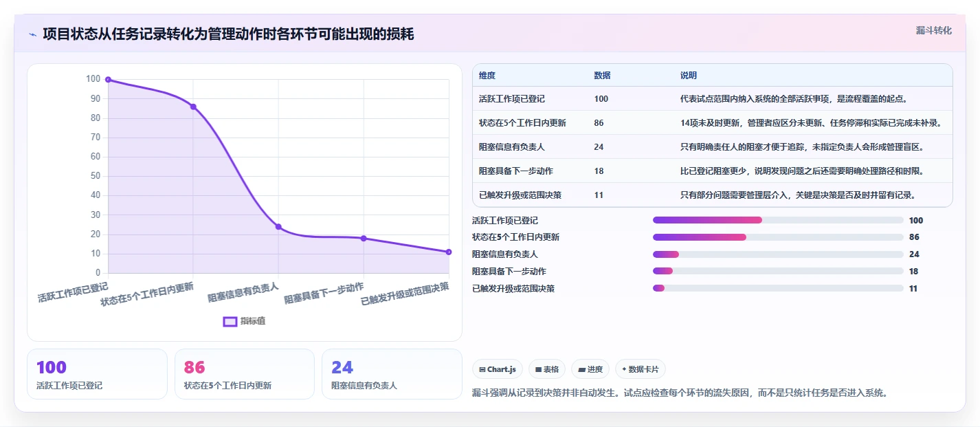Viewport: 980px width, 427px height.
Task: Click the 维度 column header
Action: click(487, 76)
